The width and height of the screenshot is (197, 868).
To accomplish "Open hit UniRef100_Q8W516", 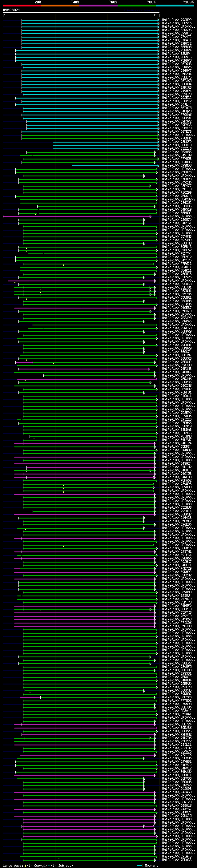I will tap(177, 57).
